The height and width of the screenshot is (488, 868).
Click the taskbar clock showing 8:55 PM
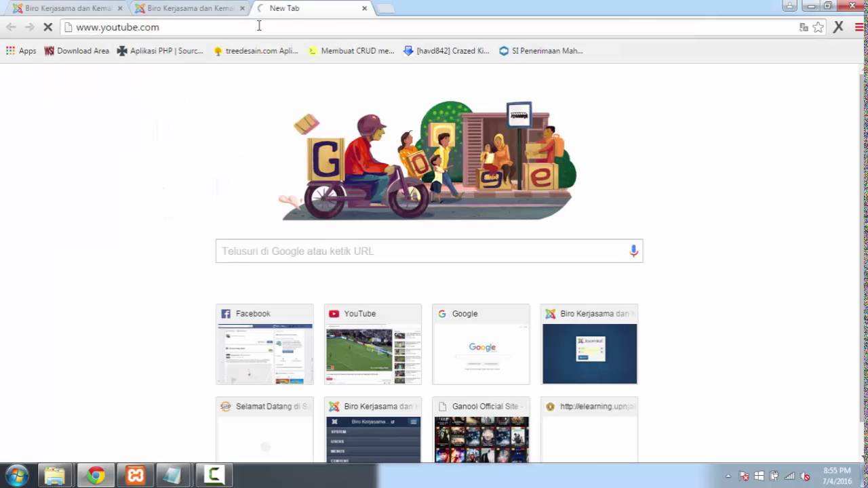[x=837, y=476]
